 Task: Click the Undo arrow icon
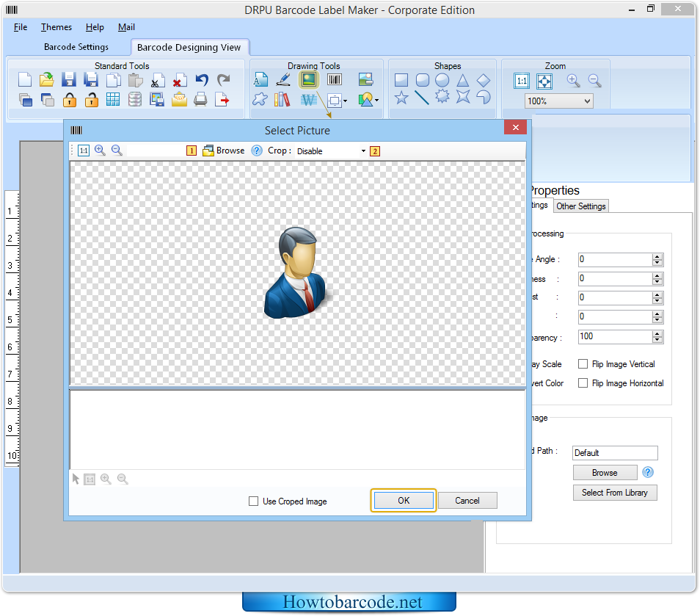pos(202,80)
